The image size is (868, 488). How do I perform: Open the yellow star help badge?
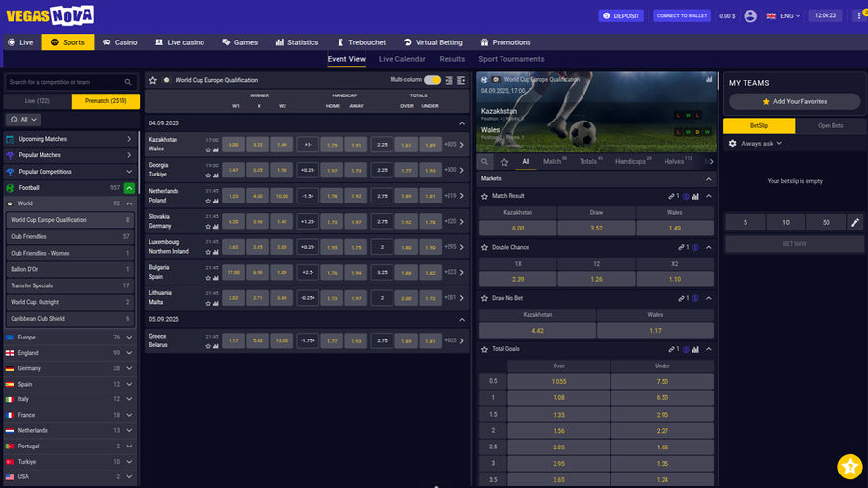[x=850, y=467]
